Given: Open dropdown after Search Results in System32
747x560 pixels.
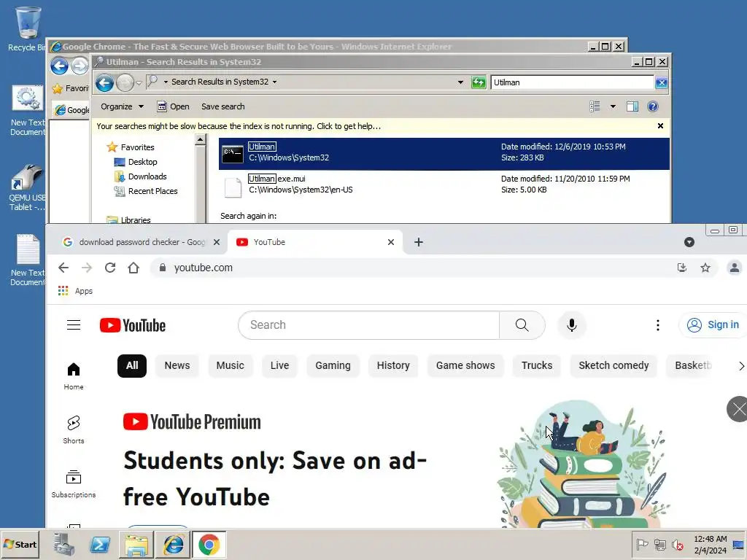Looking at the screenshot, I should pos(274,82).
